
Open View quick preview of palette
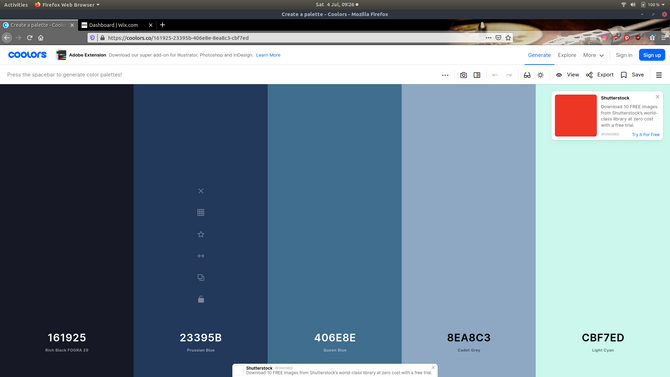(x=567, y=75)
